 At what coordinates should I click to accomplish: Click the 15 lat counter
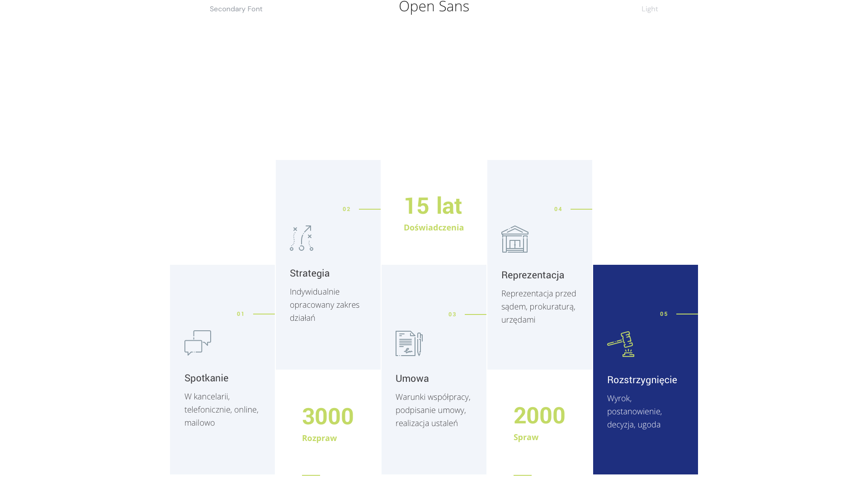433,206
